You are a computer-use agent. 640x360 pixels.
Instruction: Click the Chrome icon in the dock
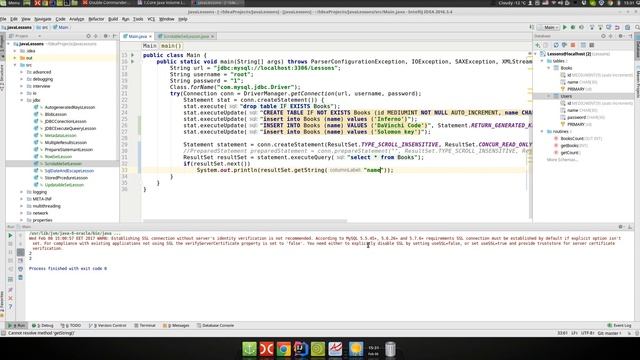point(284,349)
